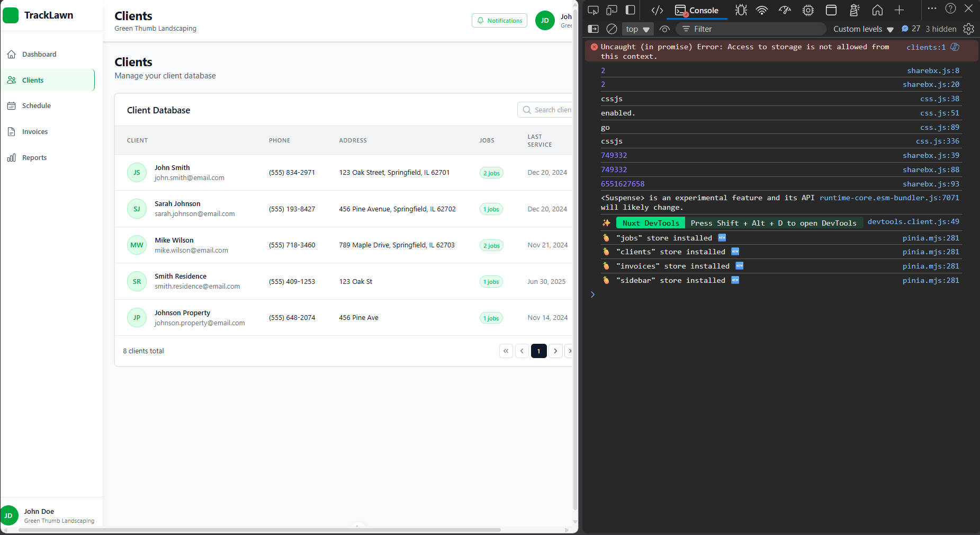Click John Smith's JS avatar
Viewport: 980px width, 535px height.
(x=137, y=173)
